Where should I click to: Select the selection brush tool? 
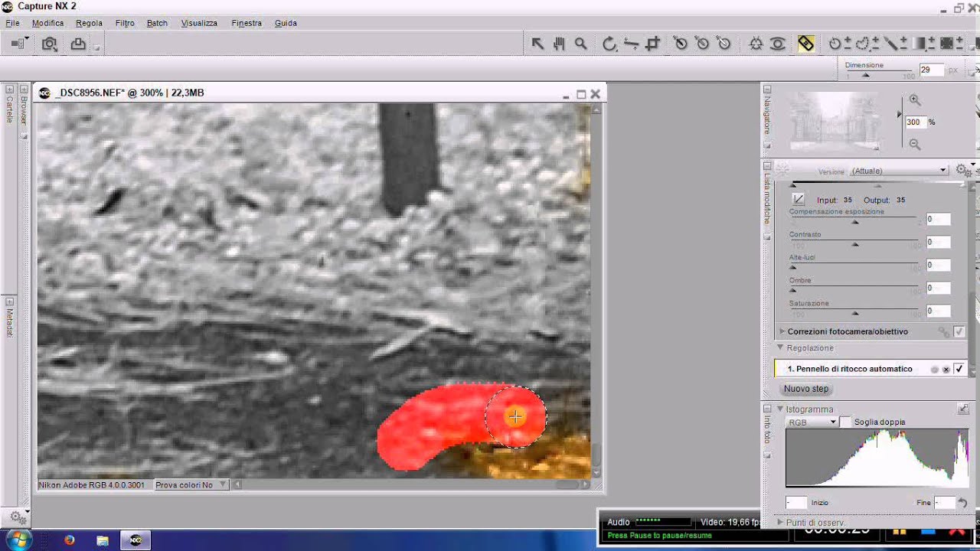pyautogui.click(x=891, y=44)
